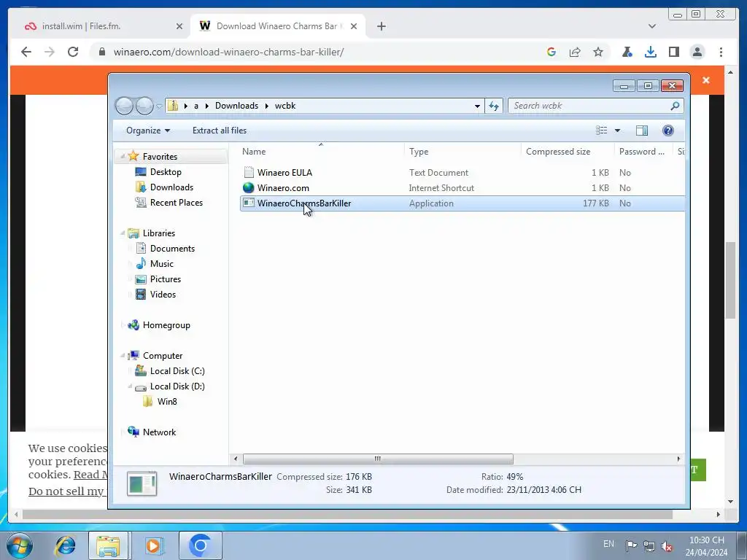Open address bar previous locations dropdown
The image size is (747, 560).
point(477,106)
